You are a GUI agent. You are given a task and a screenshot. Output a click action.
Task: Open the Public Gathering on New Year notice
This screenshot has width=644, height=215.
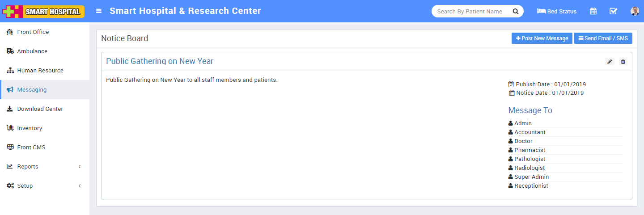click(x=160, y=61)
